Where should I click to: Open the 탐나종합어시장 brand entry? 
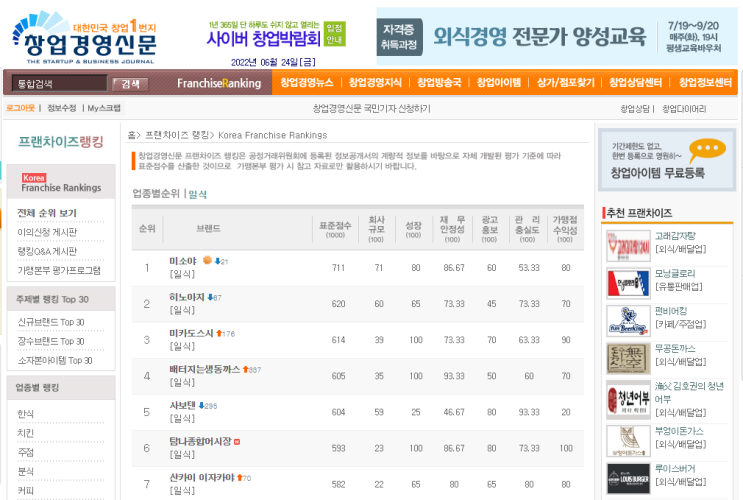200,441
